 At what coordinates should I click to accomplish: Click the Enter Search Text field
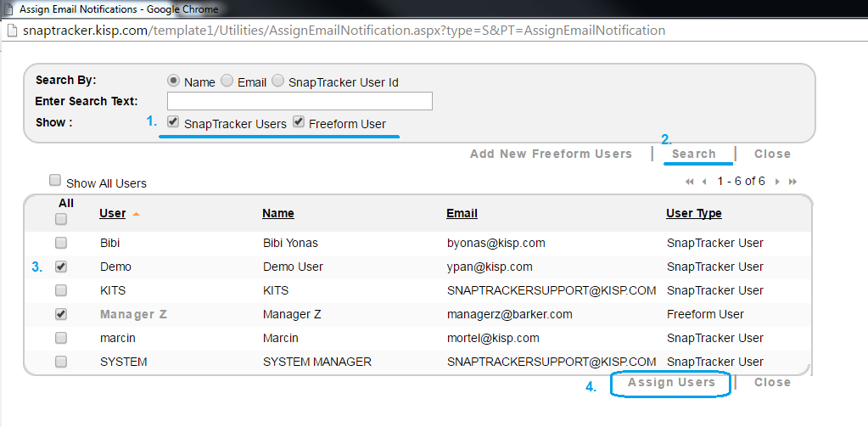click(x=300, y=101)
